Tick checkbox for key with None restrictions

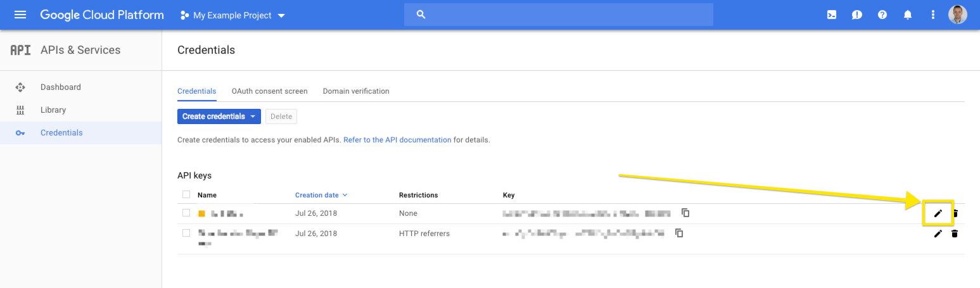click(x=186, y=213)
